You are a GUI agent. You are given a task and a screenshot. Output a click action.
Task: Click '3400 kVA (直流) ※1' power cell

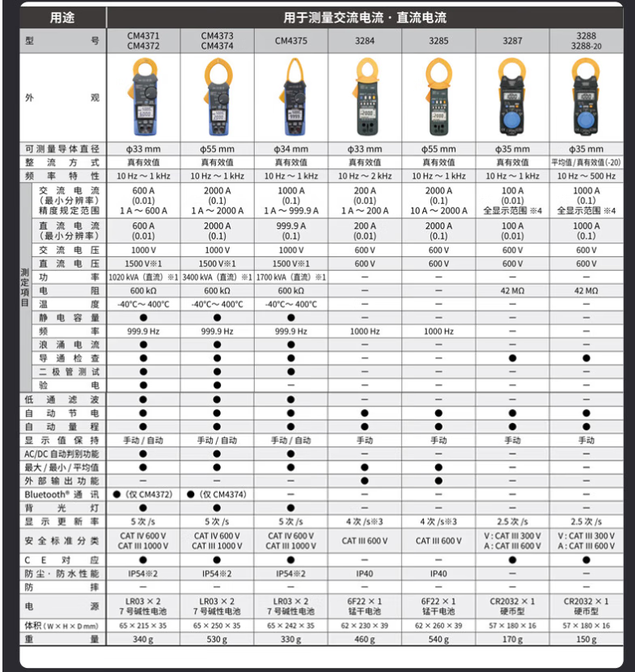pos(218,277)
